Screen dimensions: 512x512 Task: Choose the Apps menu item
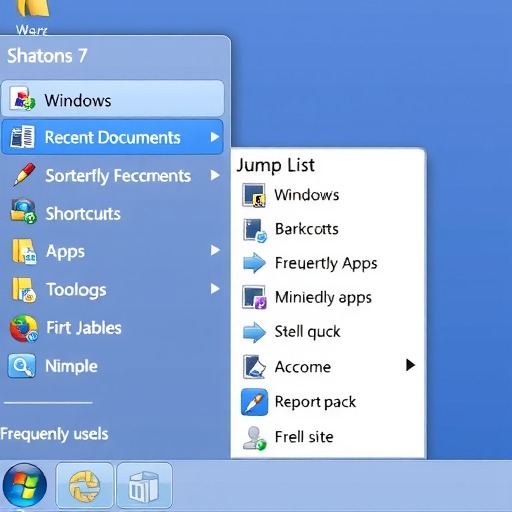click(x=112, y=251)
